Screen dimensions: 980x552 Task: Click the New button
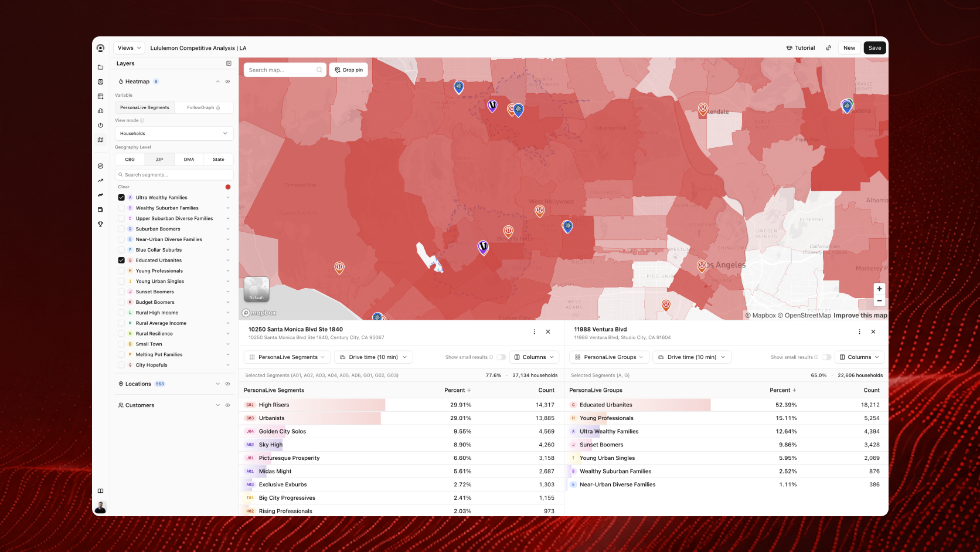coord(849,48)
